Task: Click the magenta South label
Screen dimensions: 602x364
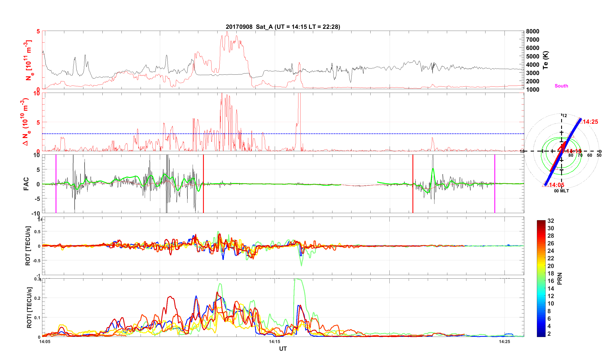Action: coord(561,86)
